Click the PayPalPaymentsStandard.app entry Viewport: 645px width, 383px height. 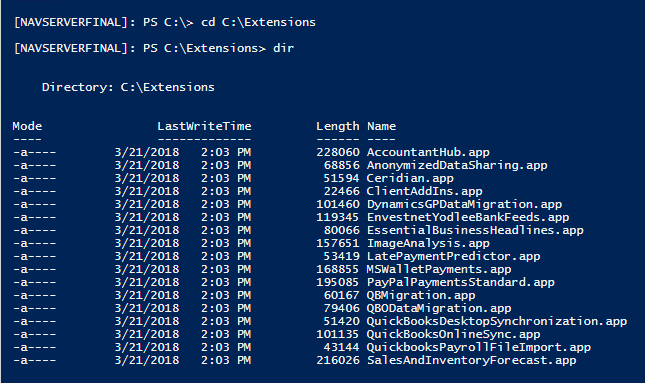[x=461, y=283]
